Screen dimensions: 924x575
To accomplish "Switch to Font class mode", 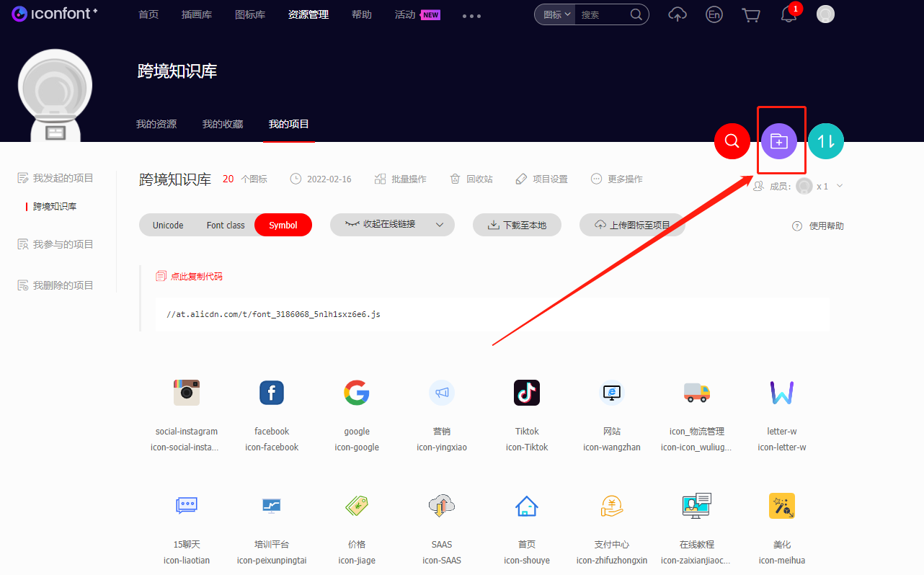I will tap(226, 225).
